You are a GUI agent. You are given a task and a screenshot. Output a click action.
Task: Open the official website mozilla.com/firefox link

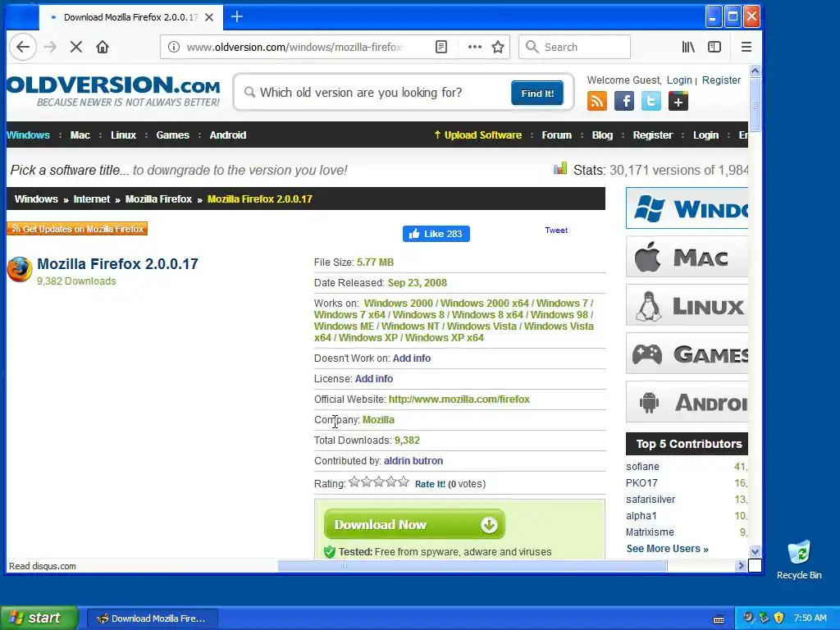(459, 399)
